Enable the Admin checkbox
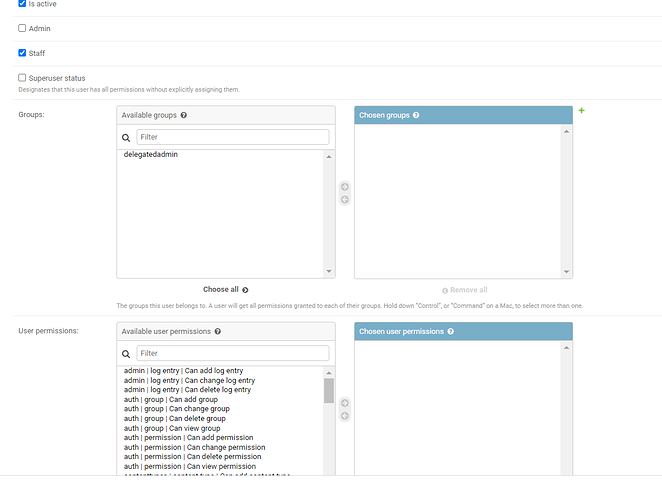Screen dimensions: 662x500 point(22,28)
